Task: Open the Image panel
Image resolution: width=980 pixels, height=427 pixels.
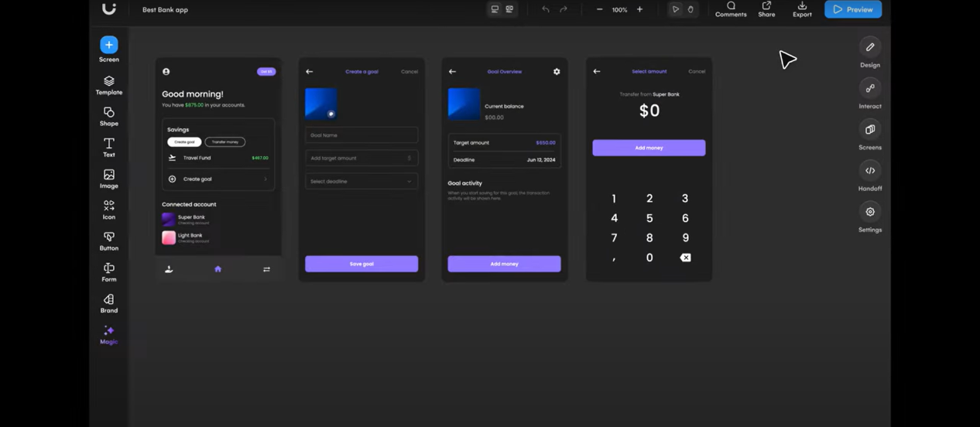Action: pyautogui.click(x=109, y=179)
